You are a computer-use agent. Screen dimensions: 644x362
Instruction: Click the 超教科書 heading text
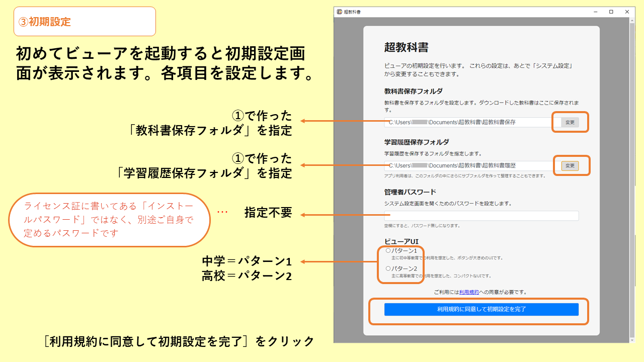[406, 48]
